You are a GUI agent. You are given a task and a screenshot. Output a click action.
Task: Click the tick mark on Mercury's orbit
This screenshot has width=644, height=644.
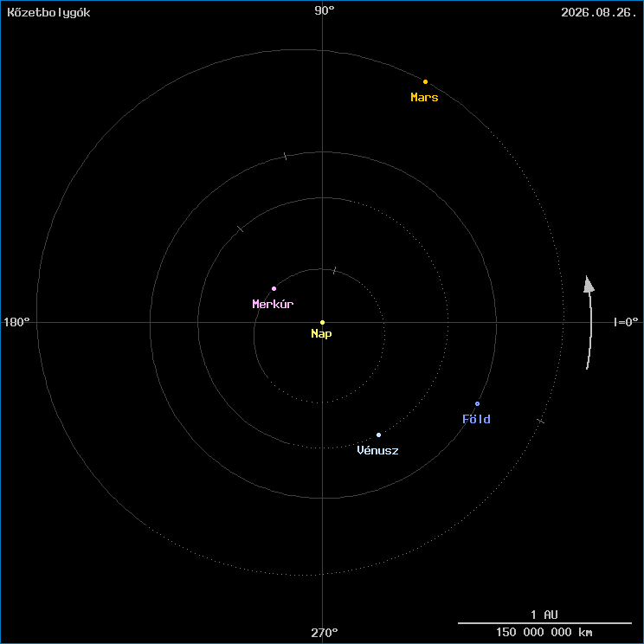[x=334, y=271]
